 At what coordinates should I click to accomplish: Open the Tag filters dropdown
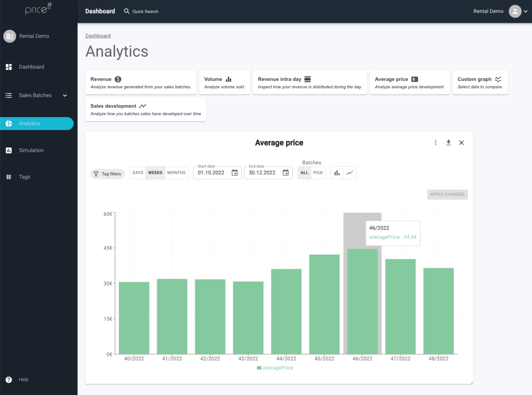coord(107,174)
